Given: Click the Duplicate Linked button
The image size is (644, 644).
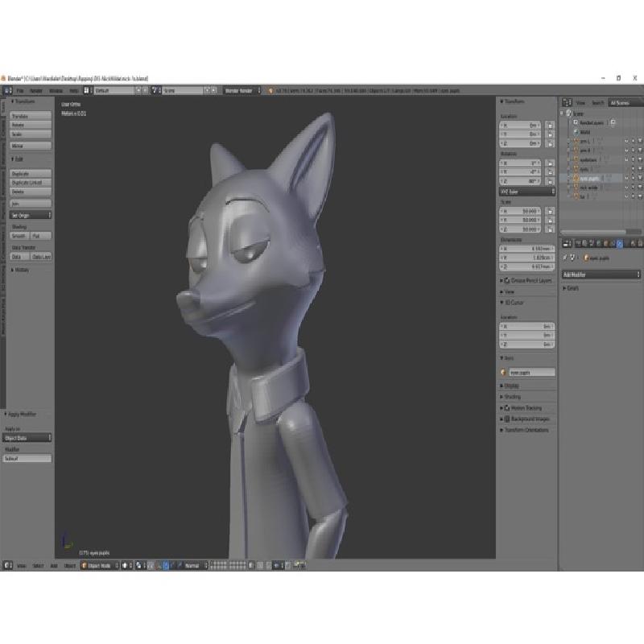Looking at the screenshot, I should [31, 183].
